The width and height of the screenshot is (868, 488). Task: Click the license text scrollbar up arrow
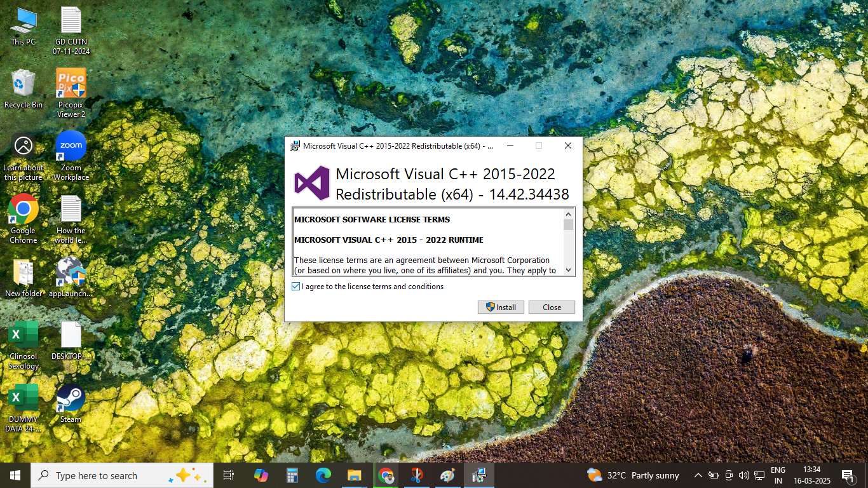(x=568, y=213)
